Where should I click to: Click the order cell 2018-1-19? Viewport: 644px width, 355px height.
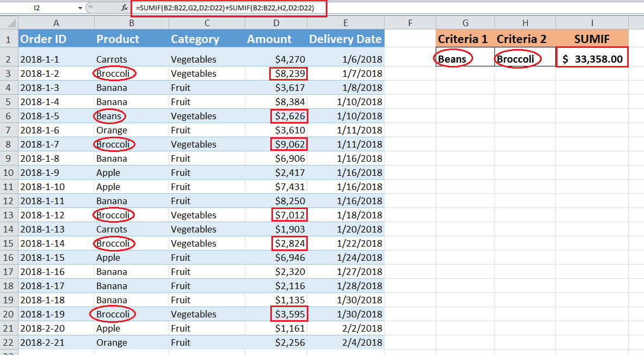click(56, 314)
